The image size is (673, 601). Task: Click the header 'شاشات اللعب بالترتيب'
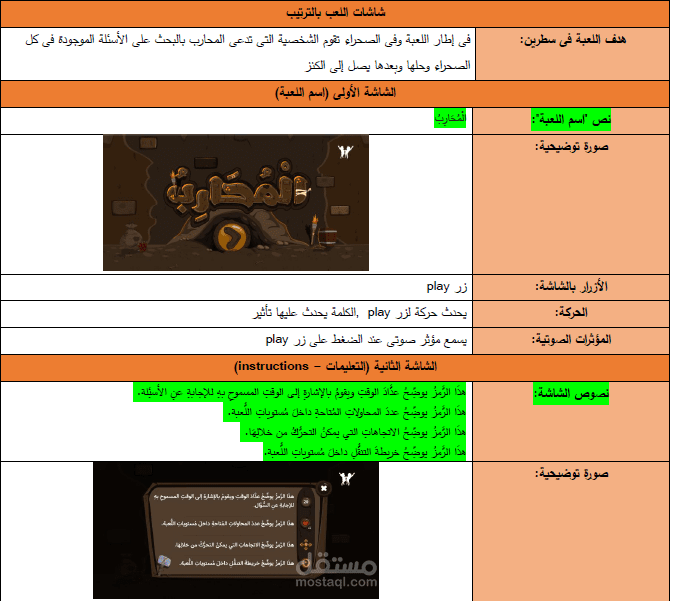pyautogui.click(x=336, y=12)
